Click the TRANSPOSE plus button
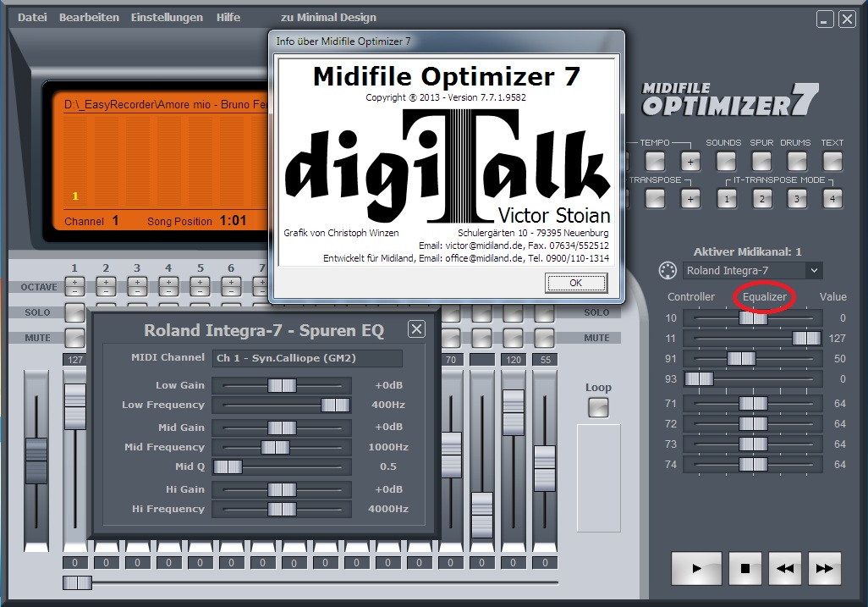868x607 pixels. [690, 199]
